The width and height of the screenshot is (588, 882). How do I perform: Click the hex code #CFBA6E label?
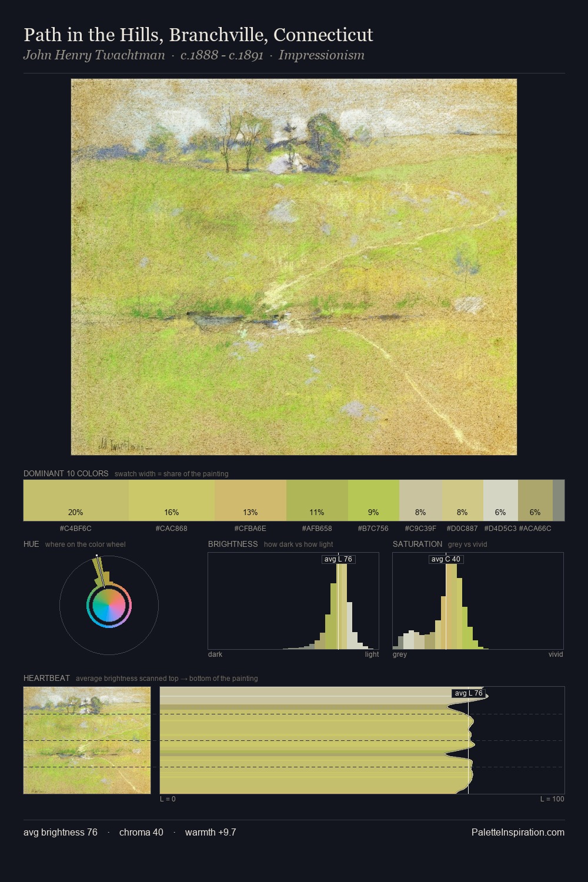tap(250, 529)
